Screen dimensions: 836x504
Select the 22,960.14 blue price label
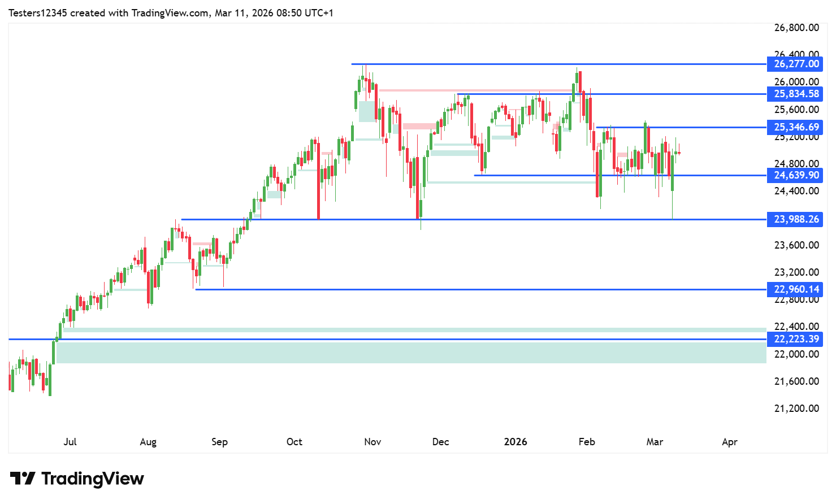click(x=795, y=289)
